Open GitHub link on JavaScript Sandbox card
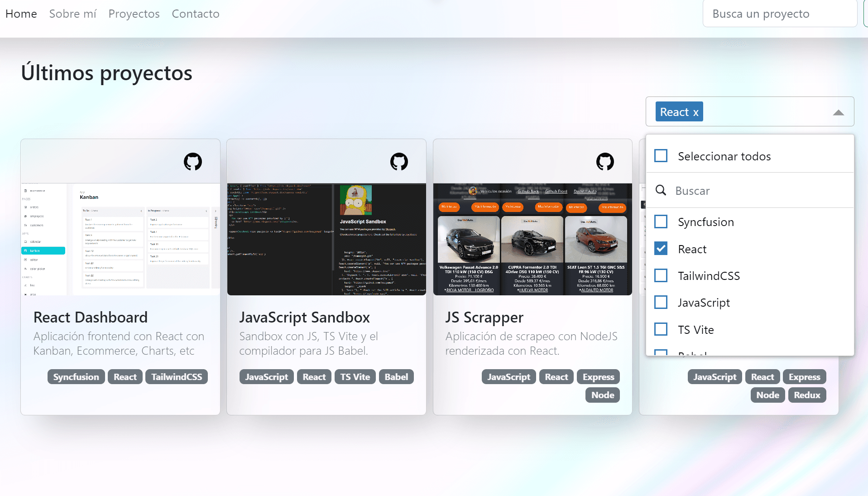The width and height of the screenshot is (868, 496). 399,161
